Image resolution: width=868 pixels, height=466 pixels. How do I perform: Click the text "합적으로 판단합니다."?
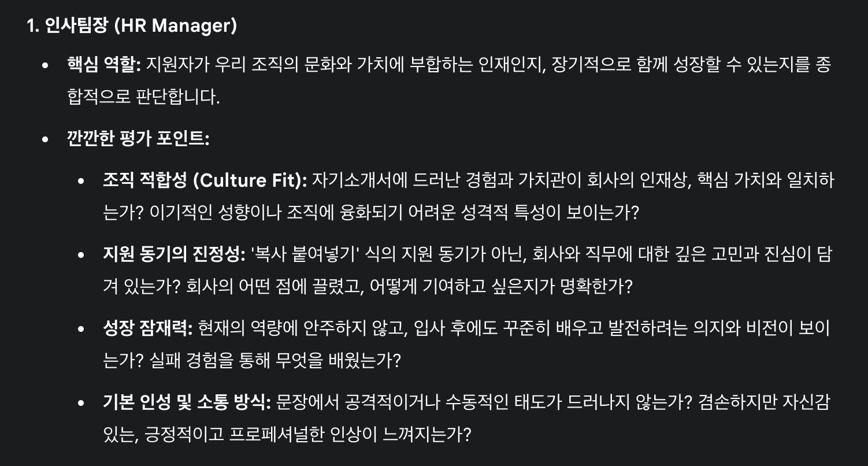pos(144,97)
